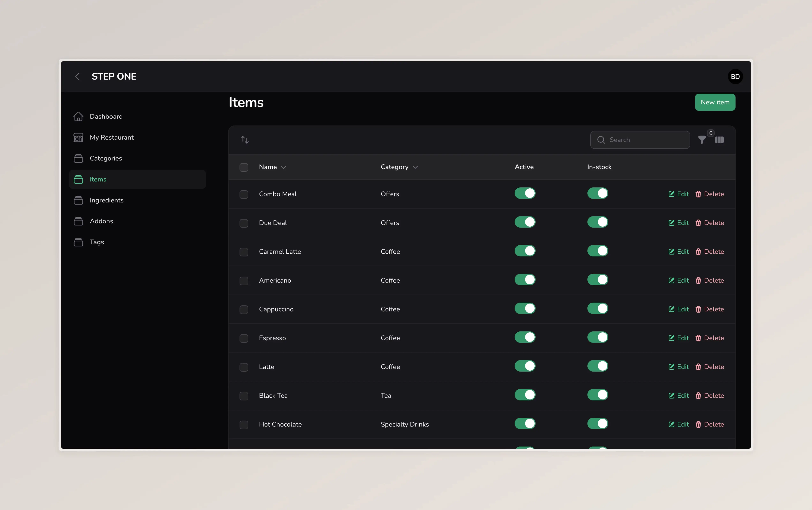Navigate to Ingredients
This screenshot has height=510, width=812.
pyautogui.click(x=137, y=200)
